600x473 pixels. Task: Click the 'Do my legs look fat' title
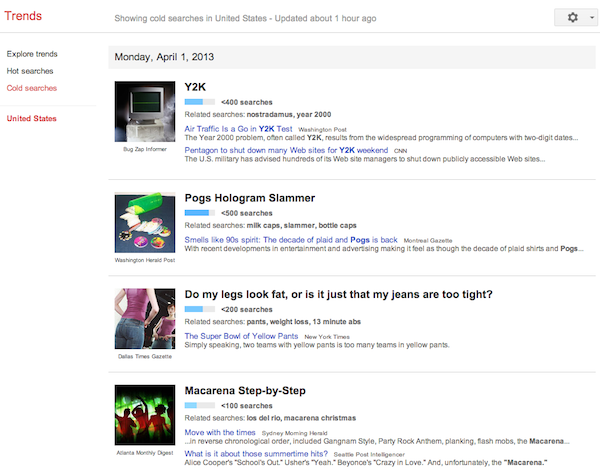pyautogui.click(x=339, y=294)
